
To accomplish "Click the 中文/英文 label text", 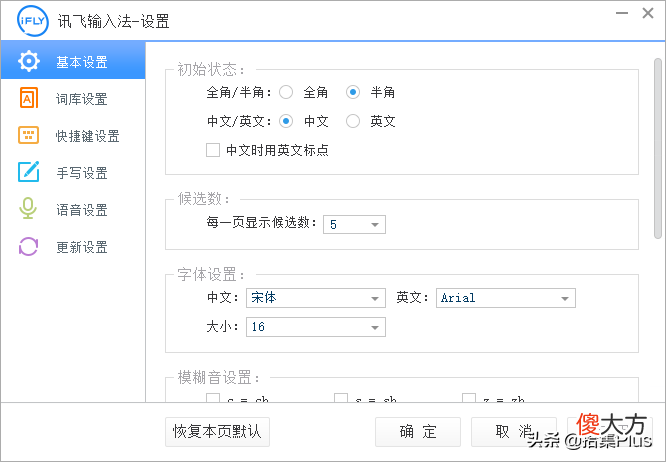I will pos(239,121).
